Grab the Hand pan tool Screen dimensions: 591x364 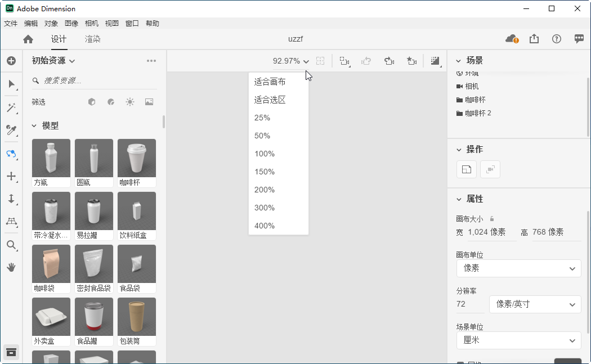click(x=11, y=267)
